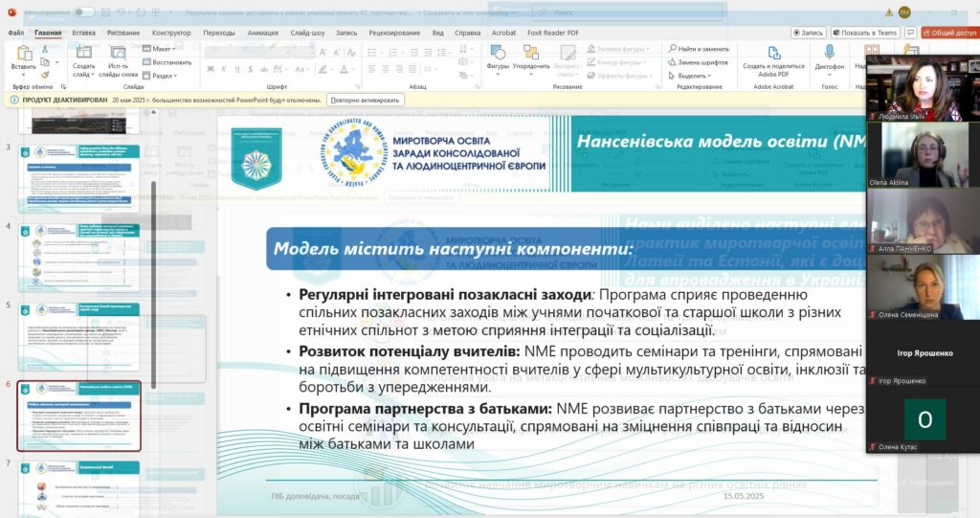Open the Конструктор ribbon tab
Screen dimensions: 980x518
(171, 33)
